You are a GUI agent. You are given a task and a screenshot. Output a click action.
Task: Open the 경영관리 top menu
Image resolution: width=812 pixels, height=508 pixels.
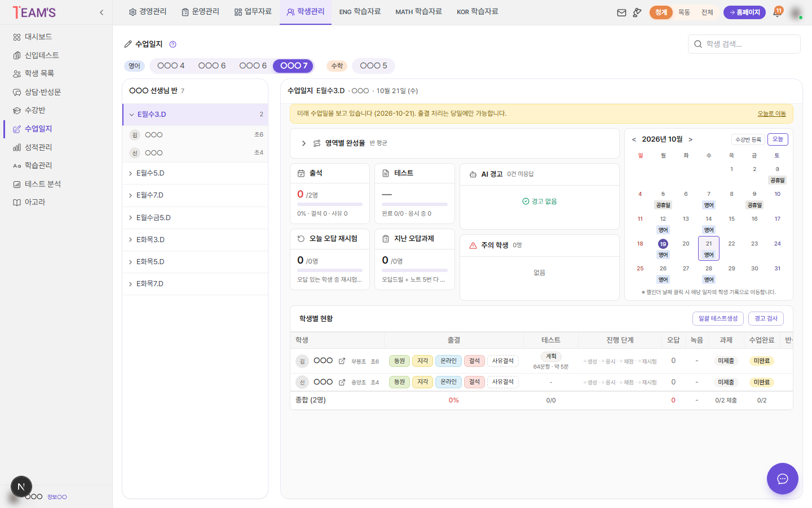pyautogui.click(x=148, y=12)
